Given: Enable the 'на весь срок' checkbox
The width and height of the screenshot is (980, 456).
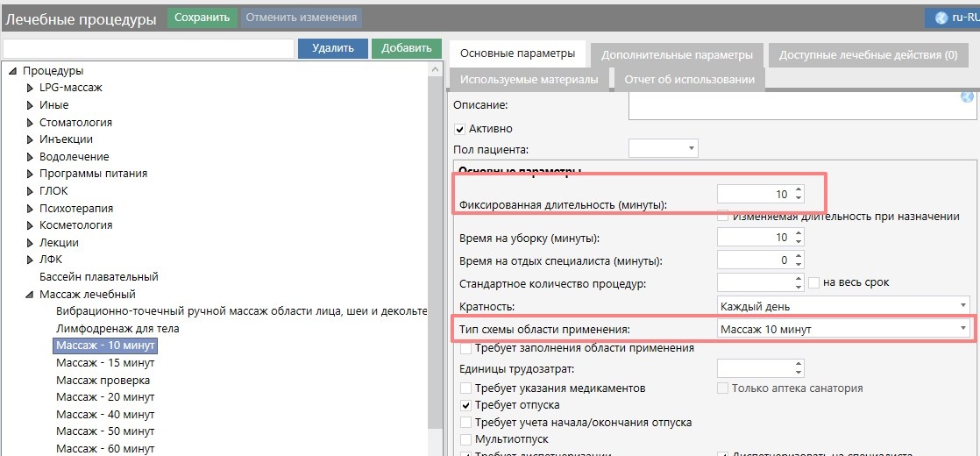Looking at the screenshot, I should coord(814,282).
